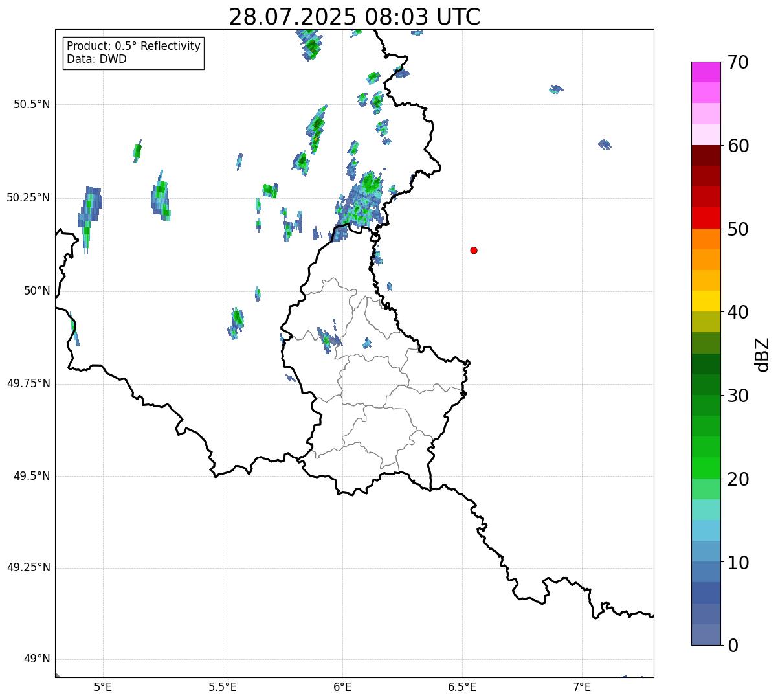Click the colorbar tick label 40
Image resolution: width=778 pixels, height=700 pixels.
tap(737, 312)
